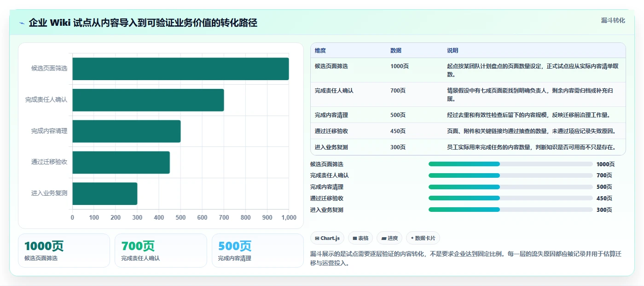Click the description starting 经过去重和有效性检查

point(530,115)
